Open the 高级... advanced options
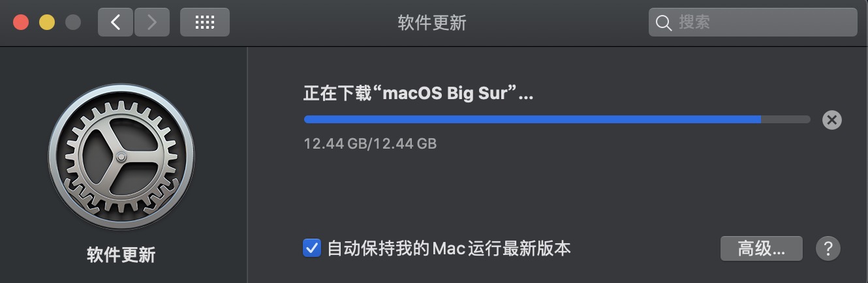Viewport: 868px width, 283px height. click(x=760, y=248)
